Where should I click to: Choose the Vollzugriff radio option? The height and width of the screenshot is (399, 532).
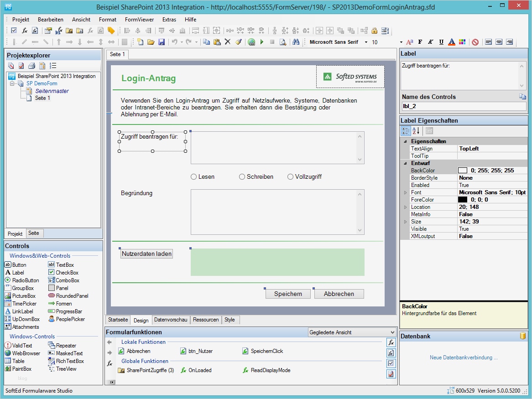291,177
